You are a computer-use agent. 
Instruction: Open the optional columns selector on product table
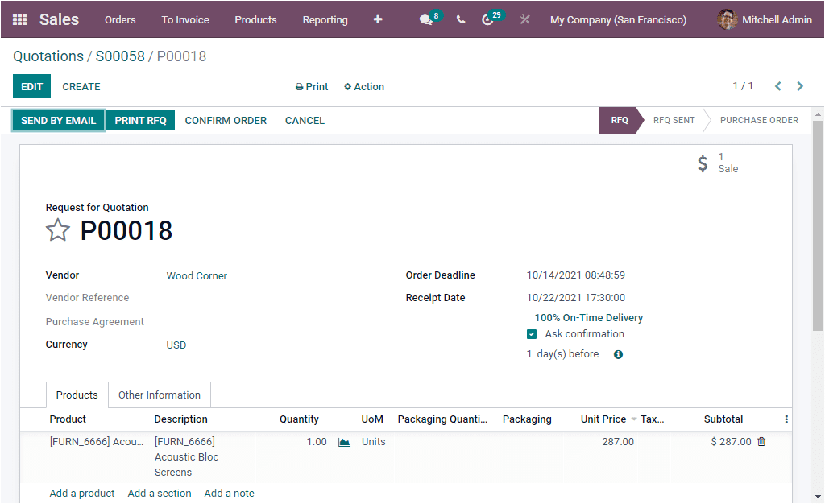pyautogui.click(x=786, y=419)
